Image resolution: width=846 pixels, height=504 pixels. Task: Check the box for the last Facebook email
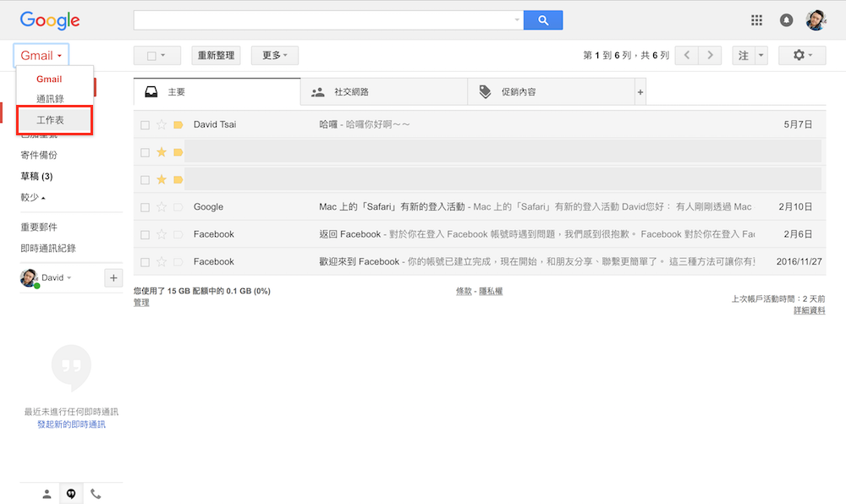pyautogui.click(x=145, y=262)
